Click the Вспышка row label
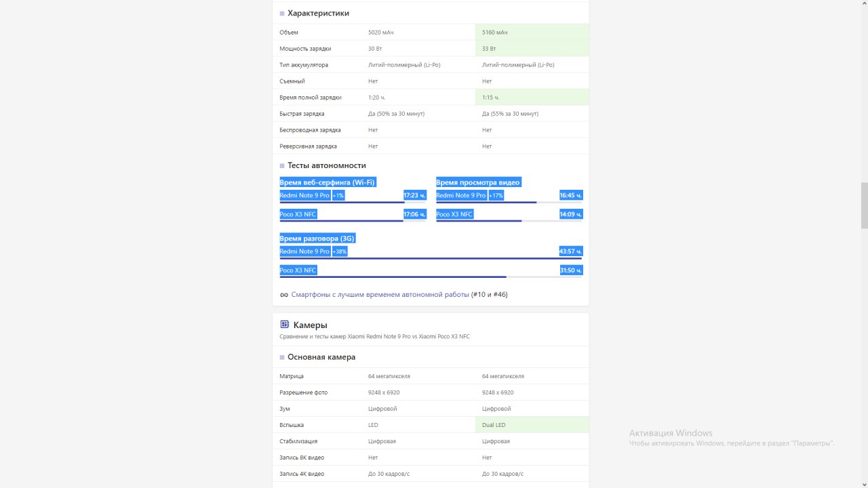This screenshot has height=488, width=868. click(x=292, y=425)
